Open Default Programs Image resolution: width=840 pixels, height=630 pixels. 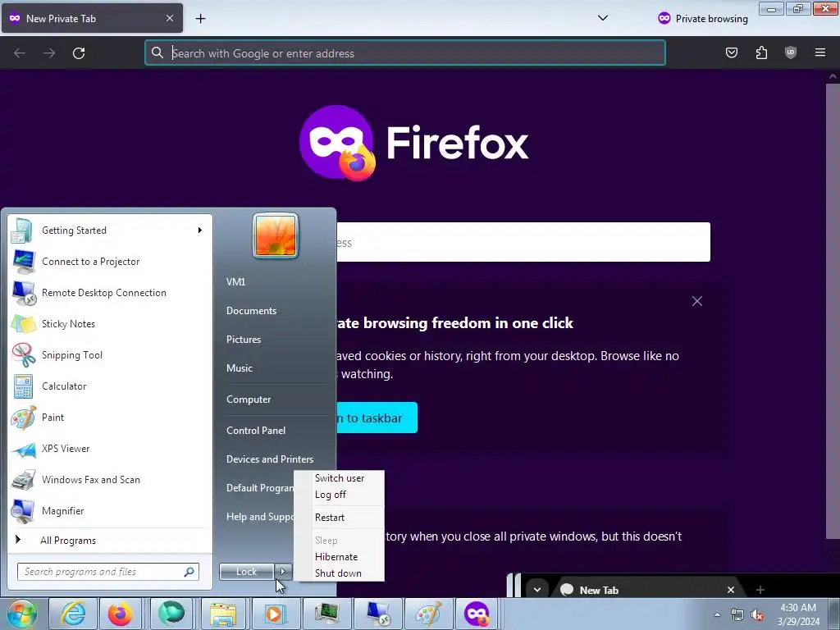pos(260,488)
